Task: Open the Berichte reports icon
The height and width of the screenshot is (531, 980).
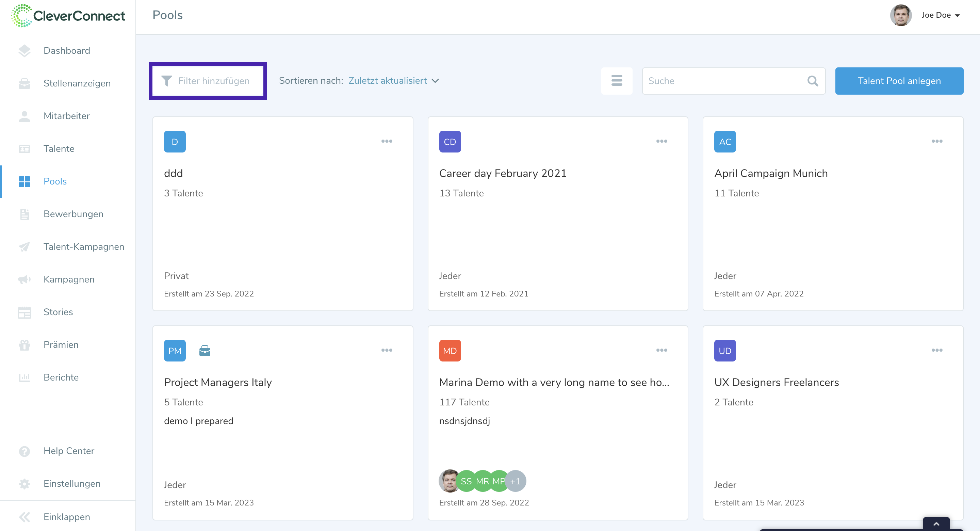Action: point(24,377)
